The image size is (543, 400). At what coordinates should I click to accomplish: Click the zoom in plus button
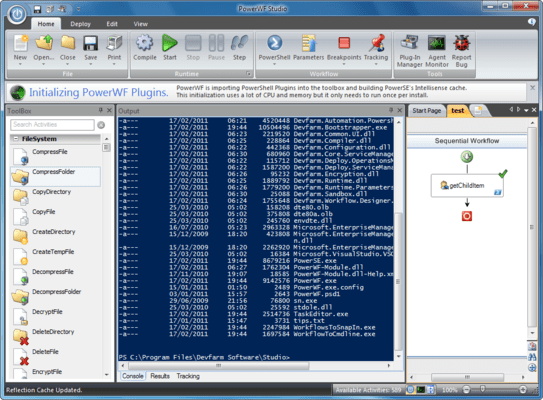523,390
